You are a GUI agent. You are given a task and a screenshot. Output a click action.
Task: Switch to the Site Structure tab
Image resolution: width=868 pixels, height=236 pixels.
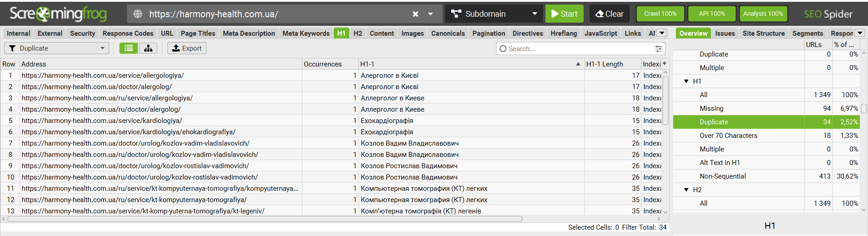(x=763, y=33)
